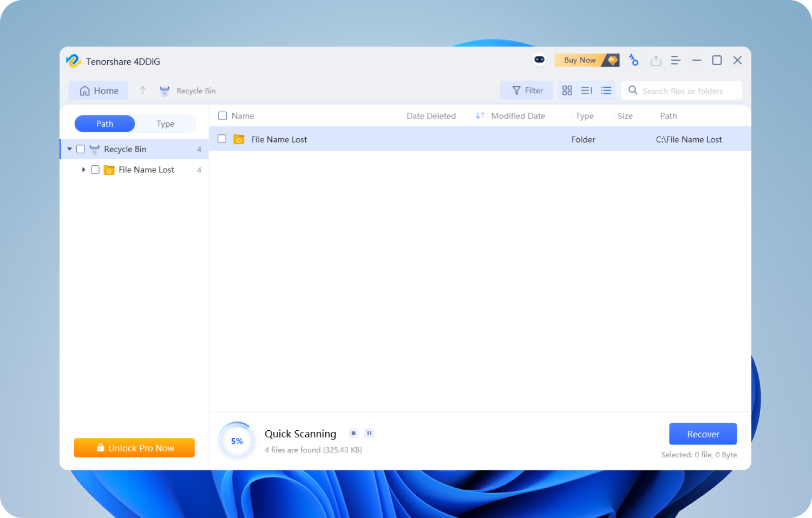
Task: Collapse the Recycle Bin tree node
Action: click(x=69, y=149)
